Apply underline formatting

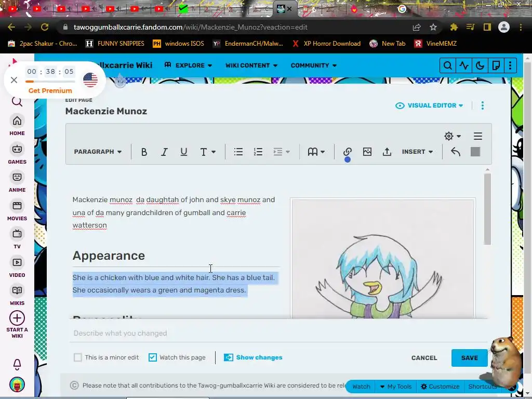coord(183,152)
